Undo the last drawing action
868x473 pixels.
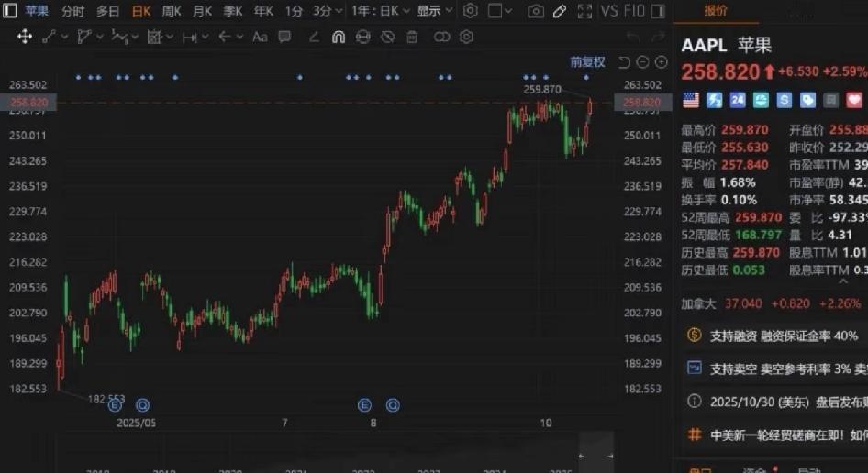pos(633,37)
